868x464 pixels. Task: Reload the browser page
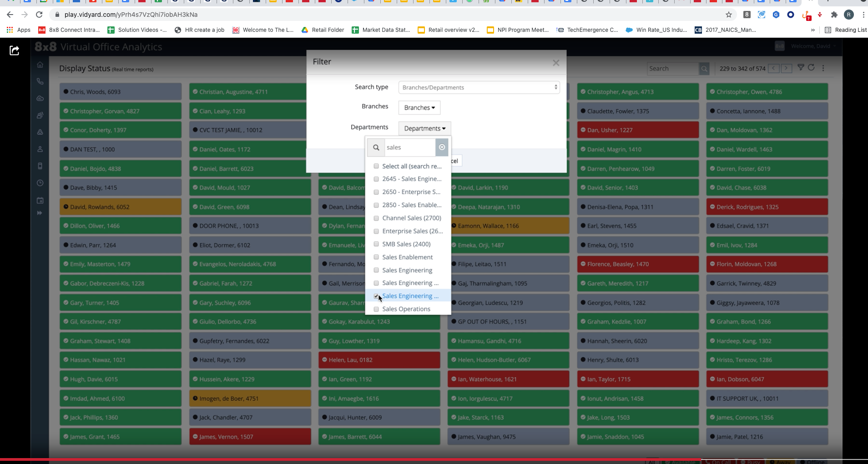pos(39,15)
